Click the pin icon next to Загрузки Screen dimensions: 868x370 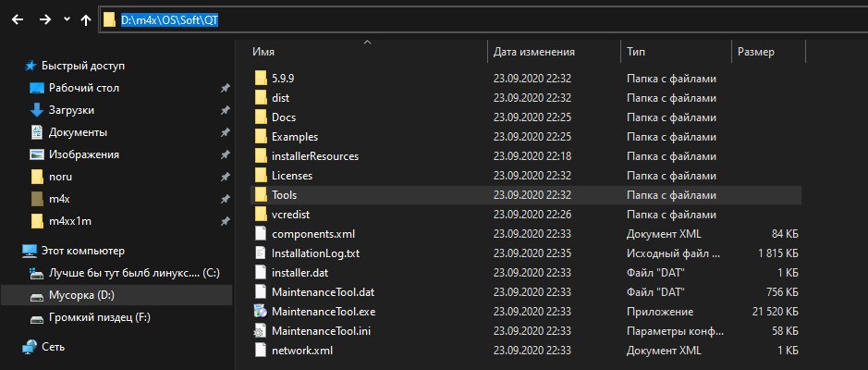point(226,110)
